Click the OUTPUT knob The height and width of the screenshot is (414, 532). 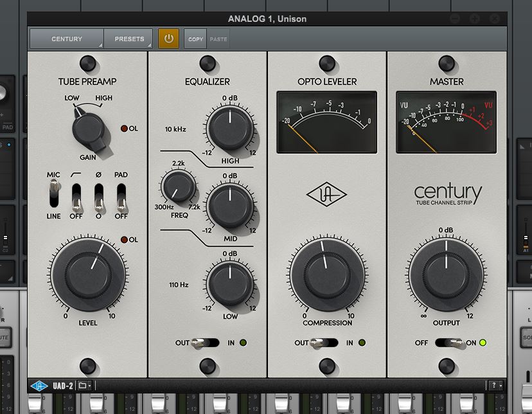(x=446, y=274)
